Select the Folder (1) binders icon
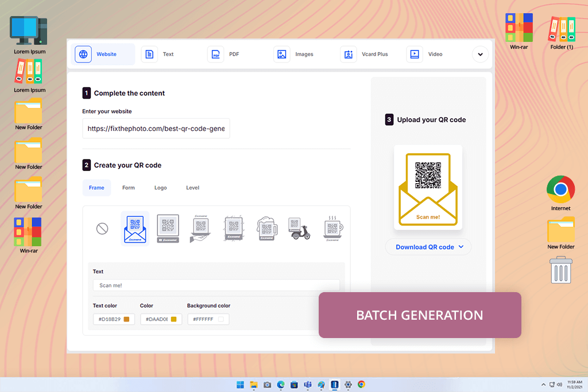The width and height of the screenshot is (588, 392). [562, 32]
